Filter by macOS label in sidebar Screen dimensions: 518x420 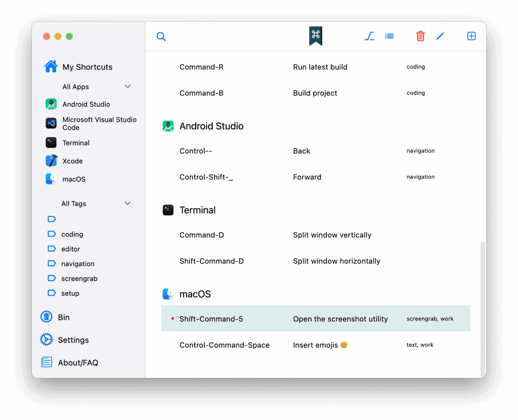coord(74,179)
